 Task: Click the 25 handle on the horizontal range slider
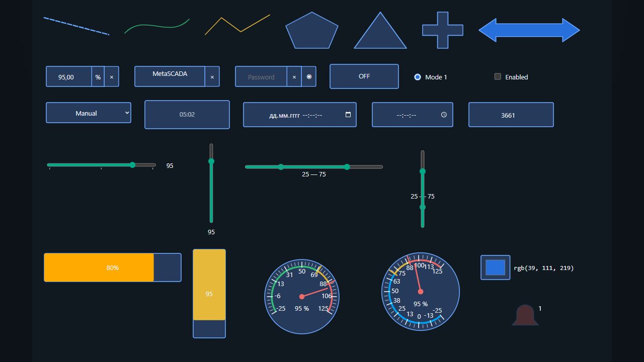tap(281, 167)
